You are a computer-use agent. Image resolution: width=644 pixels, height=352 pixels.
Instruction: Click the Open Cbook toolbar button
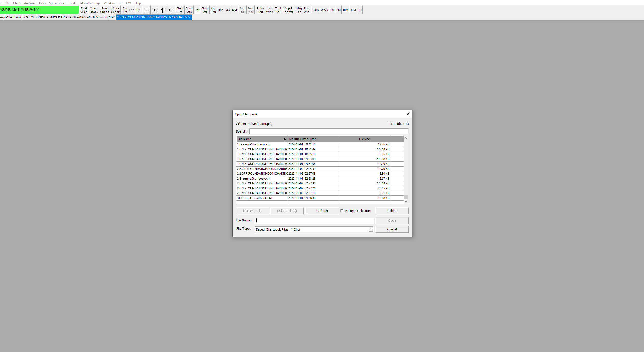pos(94,10)
